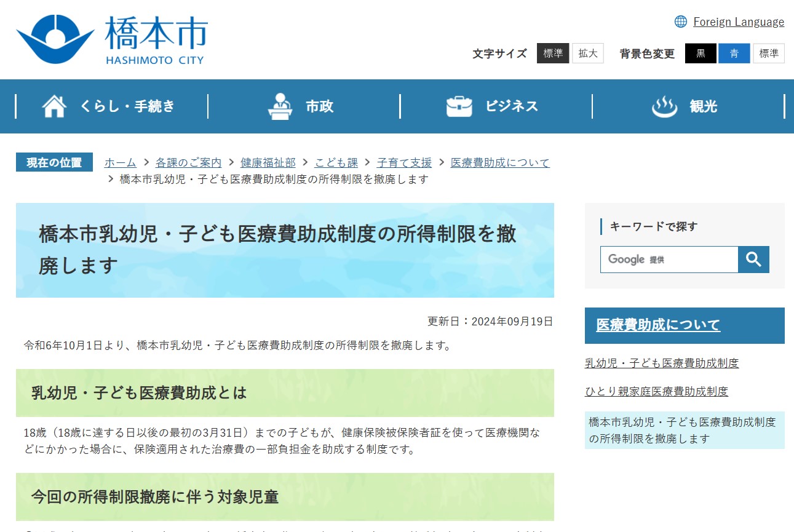This screenshot has width=794, height=532.
Task: Type in the Google keyword search field
Action: [x=669, y=260]
